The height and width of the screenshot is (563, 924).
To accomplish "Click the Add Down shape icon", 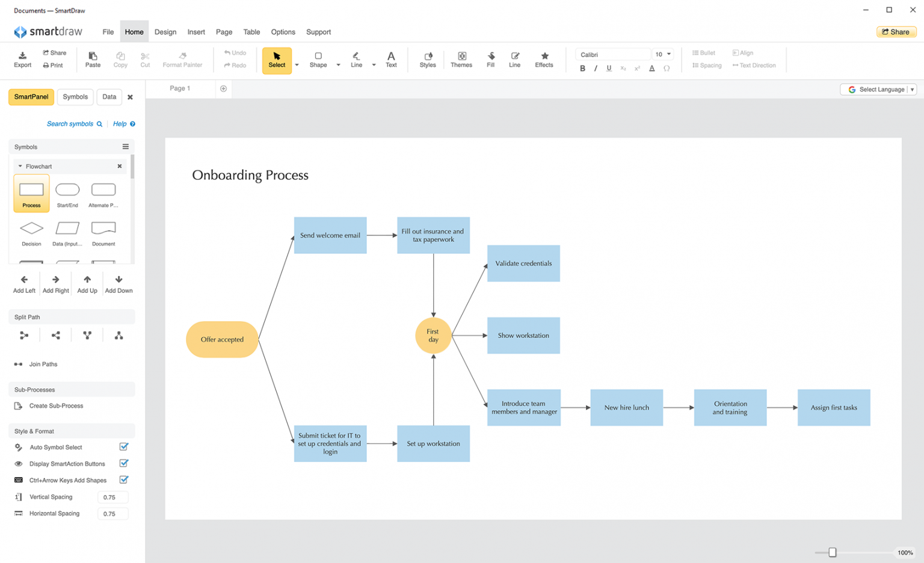I will tap(118, 283).
